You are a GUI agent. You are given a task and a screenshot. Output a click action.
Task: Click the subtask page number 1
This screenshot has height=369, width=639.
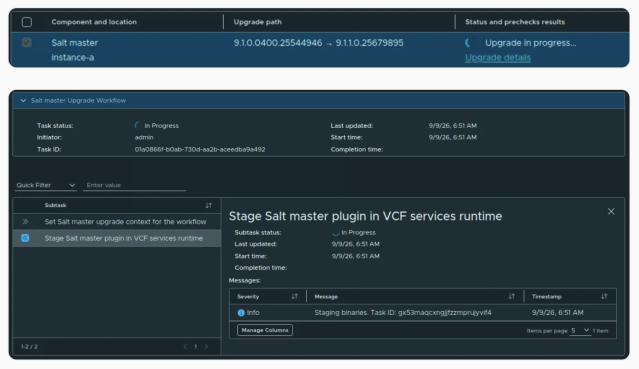196,347
